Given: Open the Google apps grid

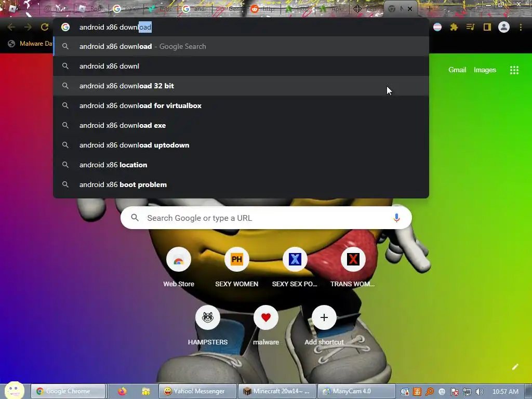Looking at the screenshot, I should (x=514, y=70).
